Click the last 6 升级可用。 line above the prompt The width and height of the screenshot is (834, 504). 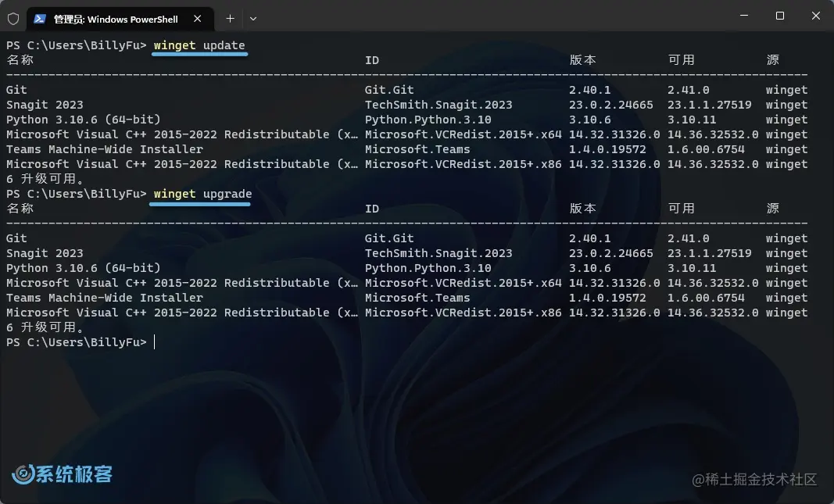pyautogui.click(x=45, y=327)
